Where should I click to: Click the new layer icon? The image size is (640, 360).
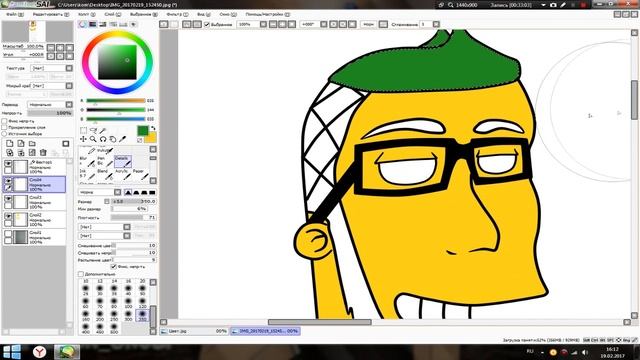10,144
